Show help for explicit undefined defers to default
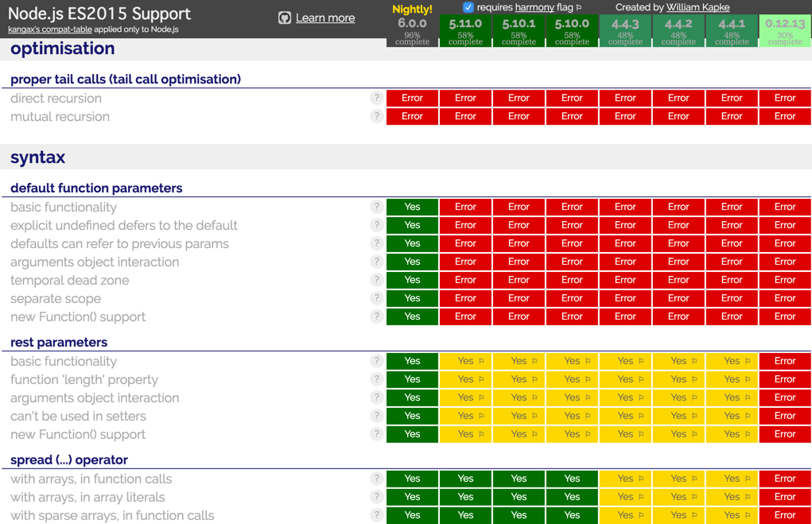This screenshot has height=524, width=812. click(x=377, y=225)
